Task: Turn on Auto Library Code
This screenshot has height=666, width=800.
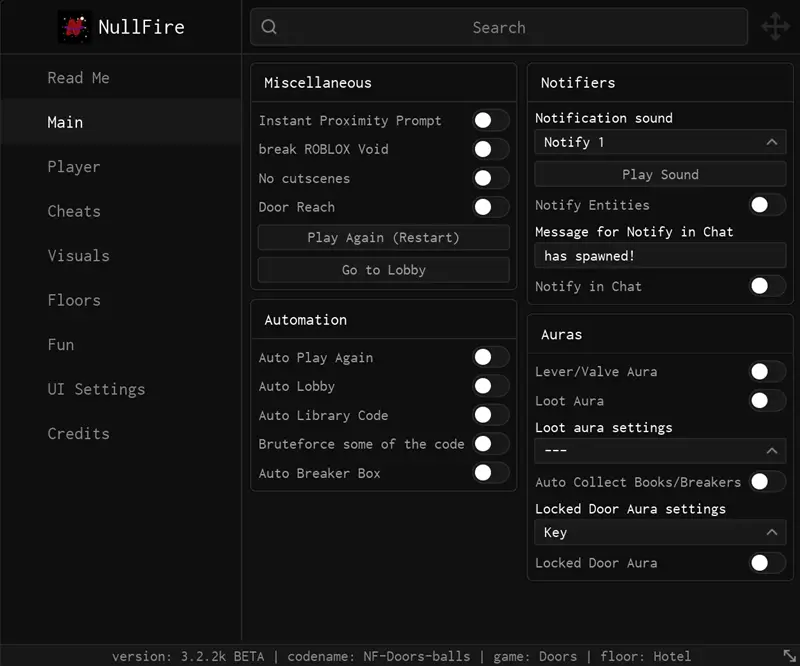Action: tap(491, 415)
